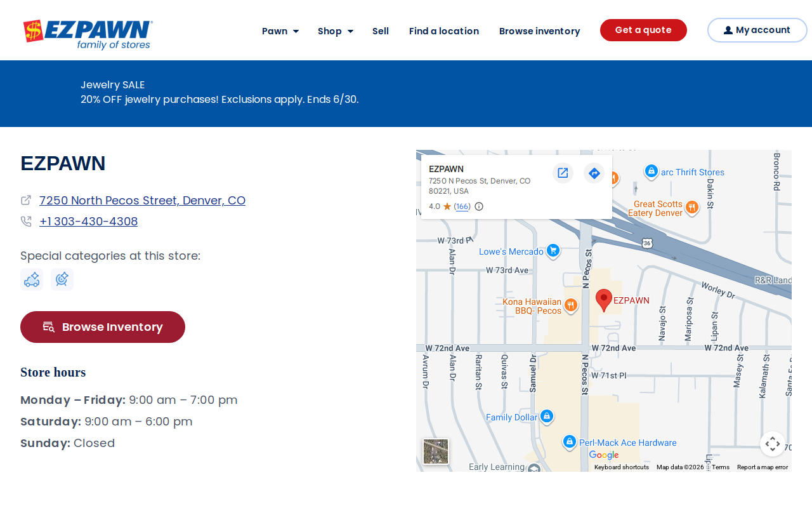Select the Great Scotts Eatery Denver marker

(x=691, y=207)
